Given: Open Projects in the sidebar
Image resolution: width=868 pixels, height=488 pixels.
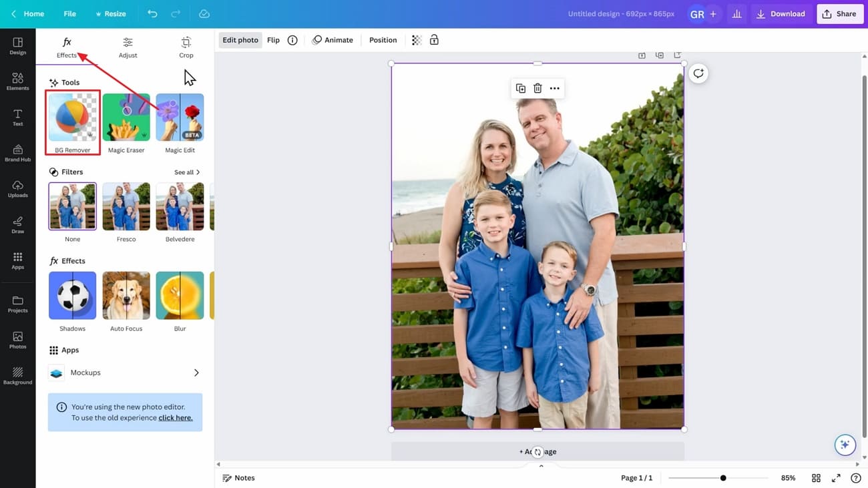Looking at the screenshot, I should pyautogui.click(x=18, y=304).
